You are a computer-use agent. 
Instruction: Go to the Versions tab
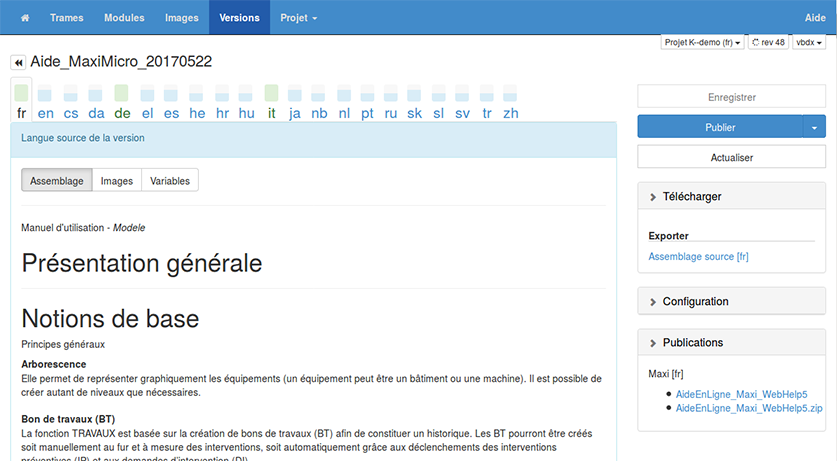pyautogui.click(x=239, y=18)
